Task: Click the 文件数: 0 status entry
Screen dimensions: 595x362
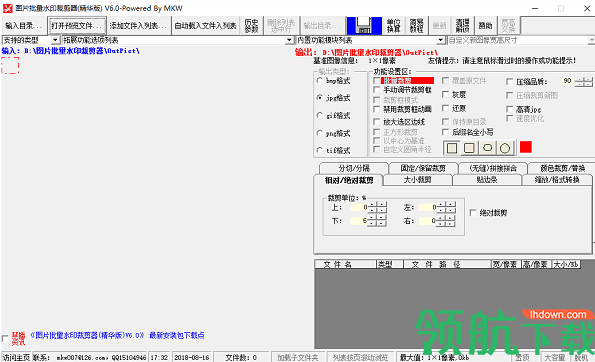Action: [241, 357]
